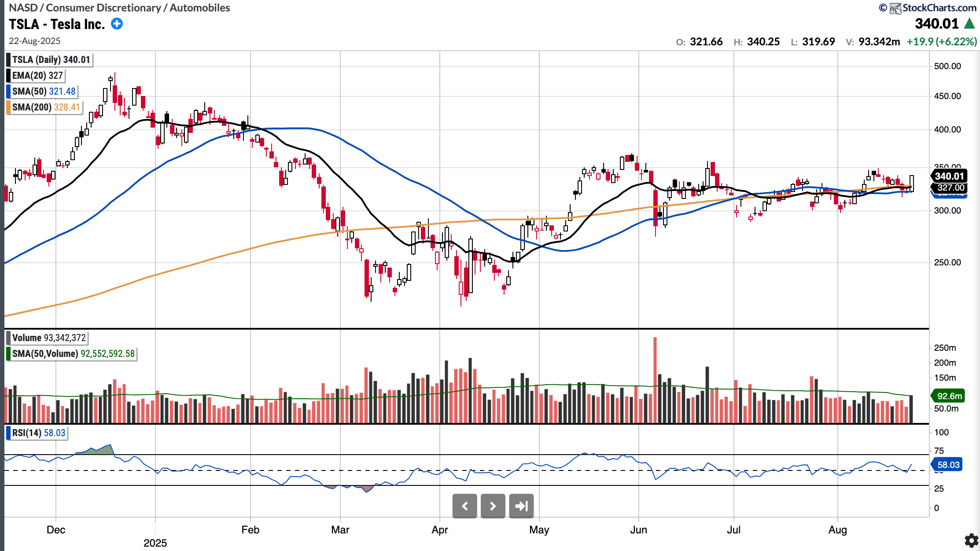
Task: Click the blue 58.03 RSI axis tag
Action: [x=948, y=465]
